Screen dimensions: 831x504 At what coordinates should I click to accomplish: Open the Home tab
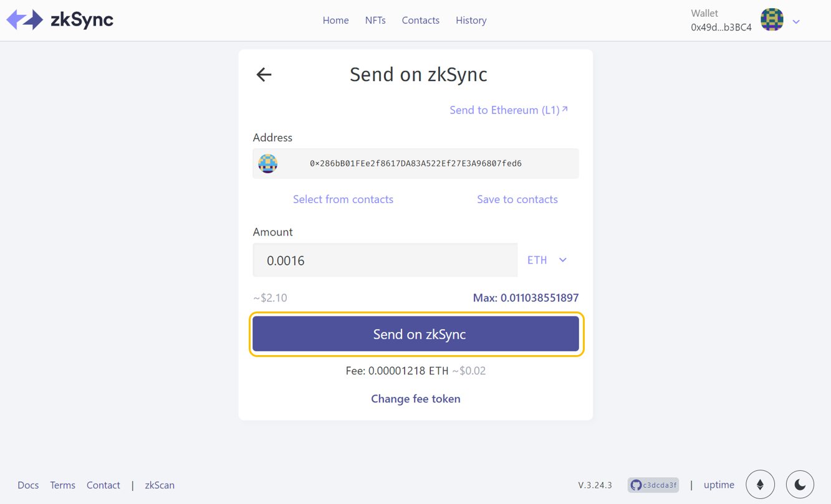335,21
